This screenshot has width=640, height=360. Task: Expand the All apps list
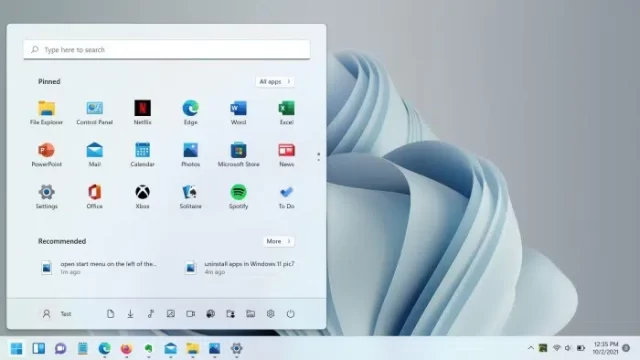pos(275,82)
